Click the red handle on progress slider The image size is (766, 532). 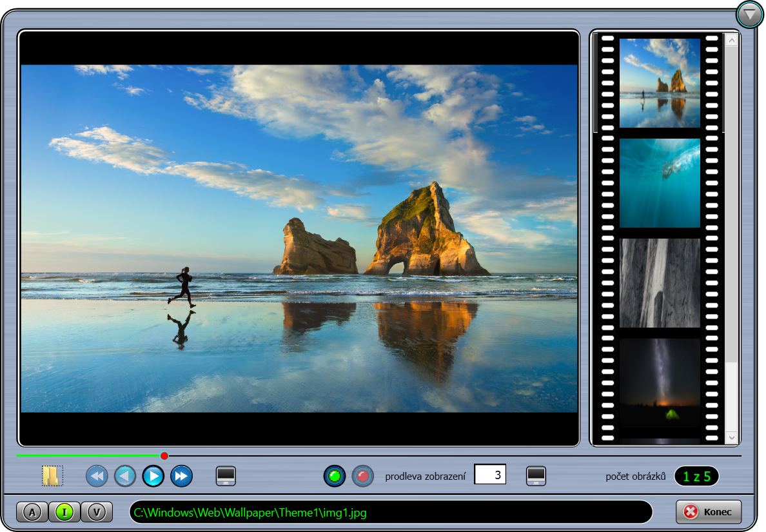pyautogui.click(x=164, y=456)
